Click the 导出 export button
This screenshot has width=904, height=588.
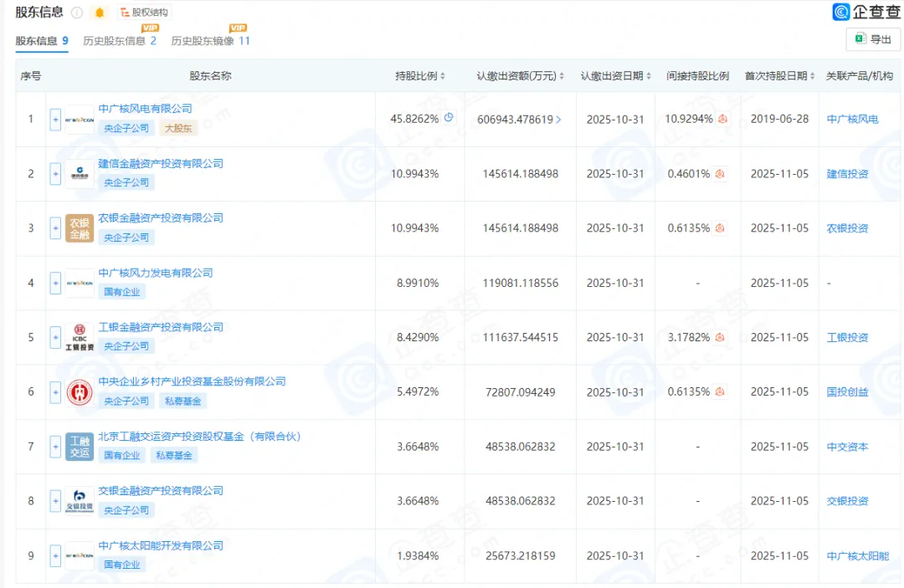[872, 39]
